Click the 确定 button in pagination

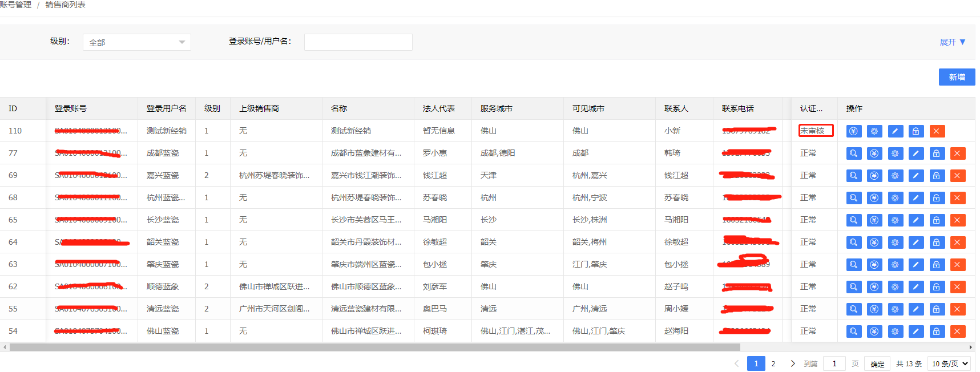coord(877,364)
